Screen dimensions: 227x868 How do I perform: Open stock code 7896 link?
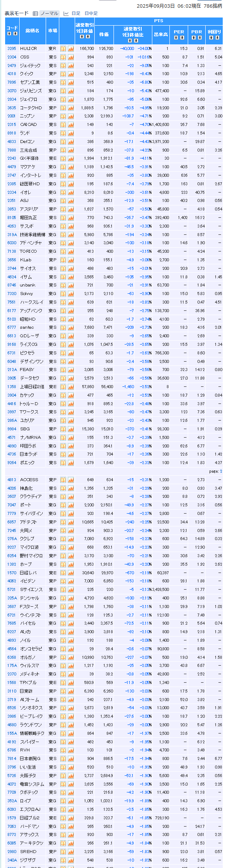(x=12, y=82)
